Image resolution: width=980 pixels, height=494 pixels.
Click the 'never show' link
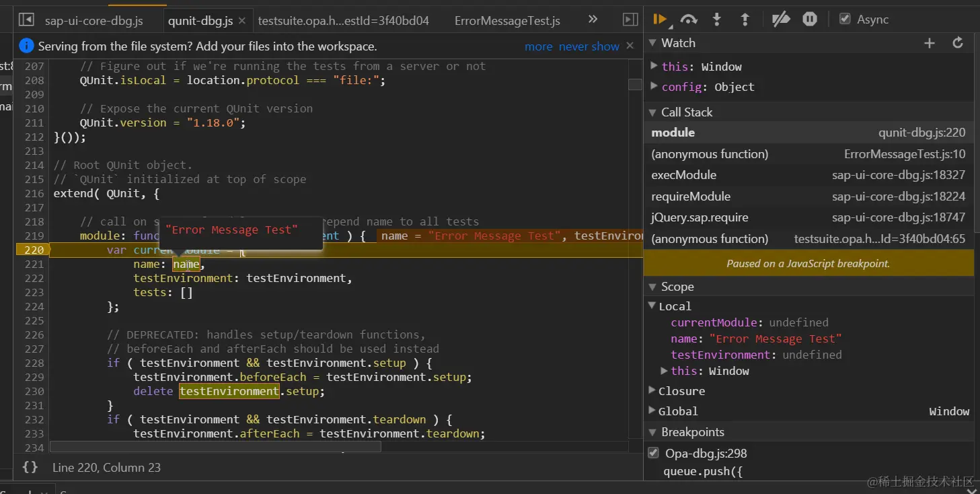tap(589, 46)
